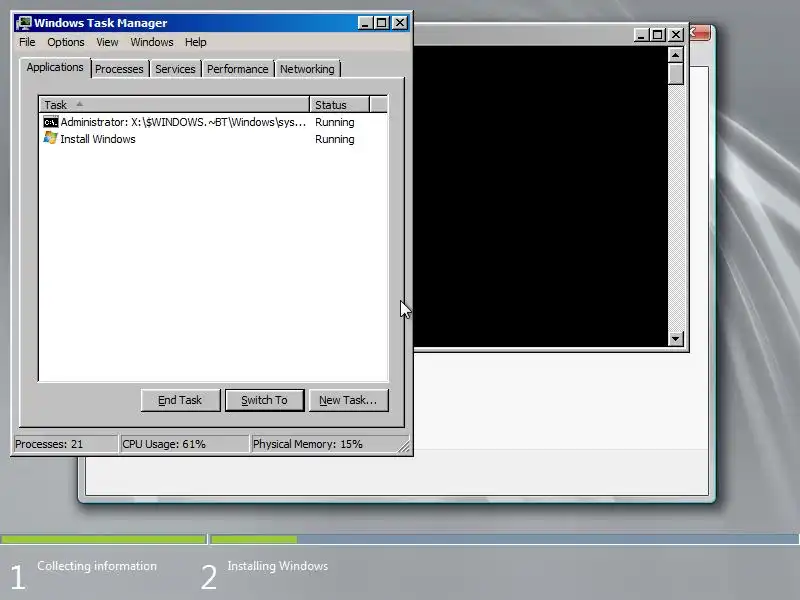The width and height of the screenshot is (800, 600).
Task: Maximize the command prompt window
Action: coord(657,35)
